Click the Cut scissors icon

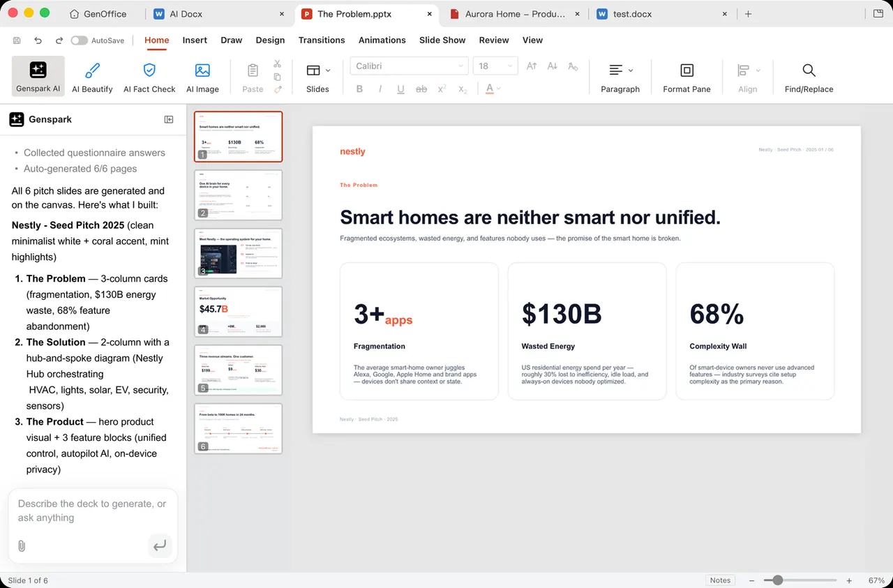[x=278, y=63]
